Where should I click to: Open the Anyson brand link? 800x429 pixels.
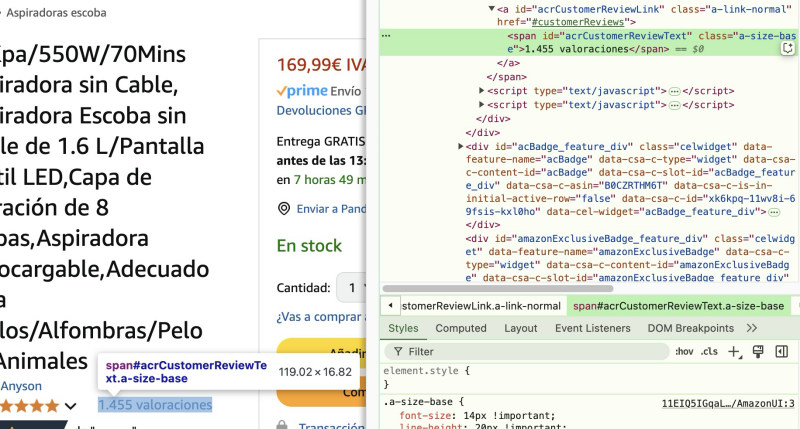click(x=21, y=386)
